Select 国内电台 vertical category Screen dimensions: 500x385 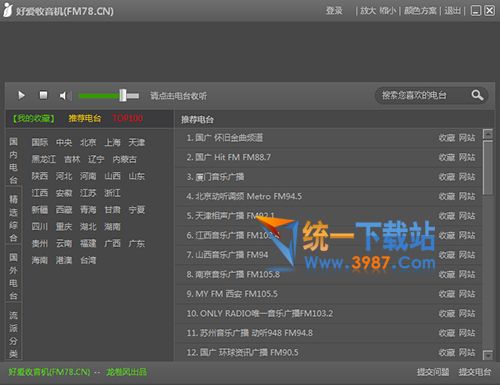[13, 161]
